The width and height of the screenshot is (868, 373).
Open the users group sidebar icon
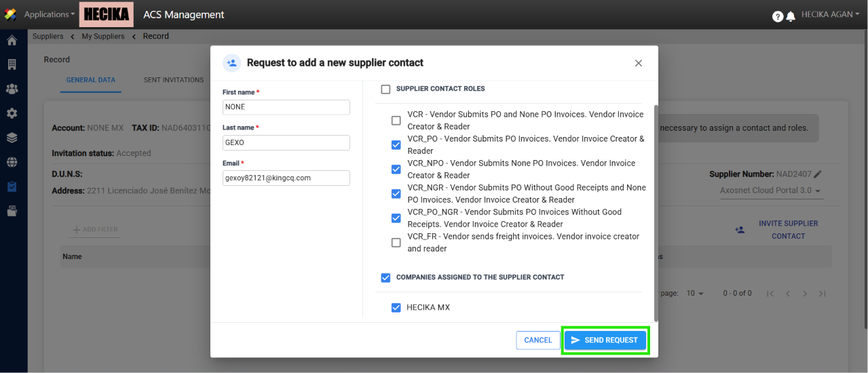pos(12,89)
